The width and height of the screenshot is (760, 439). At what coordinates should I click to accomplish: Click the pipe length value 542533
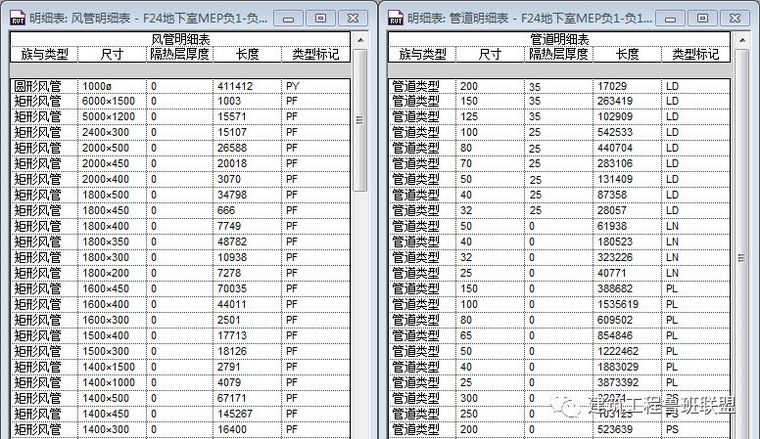615,132
